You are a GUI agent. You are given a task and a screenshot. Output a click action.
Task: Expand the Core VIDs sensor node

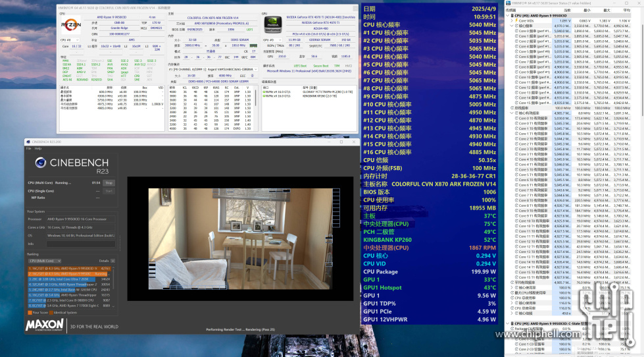[x=512, y=20]
